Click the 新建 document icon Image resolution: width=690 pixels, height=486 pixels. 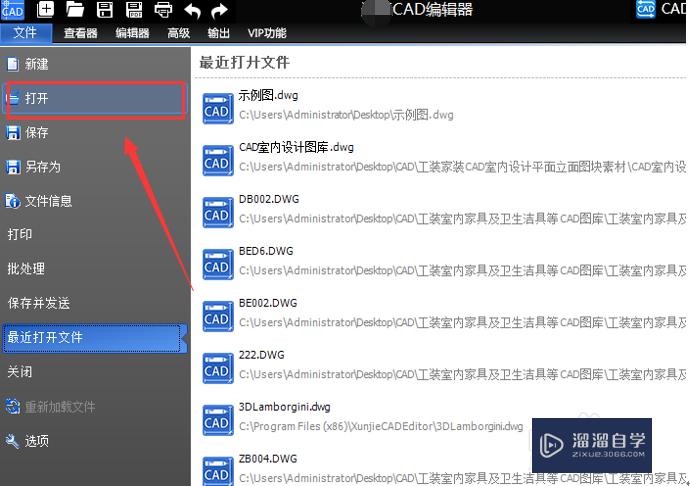point(13,64)
